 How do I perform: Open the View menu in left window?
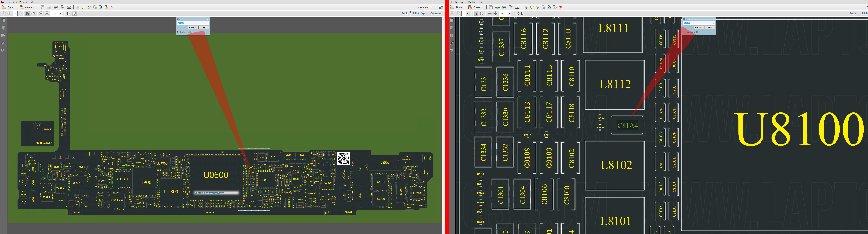pos(15,2)
